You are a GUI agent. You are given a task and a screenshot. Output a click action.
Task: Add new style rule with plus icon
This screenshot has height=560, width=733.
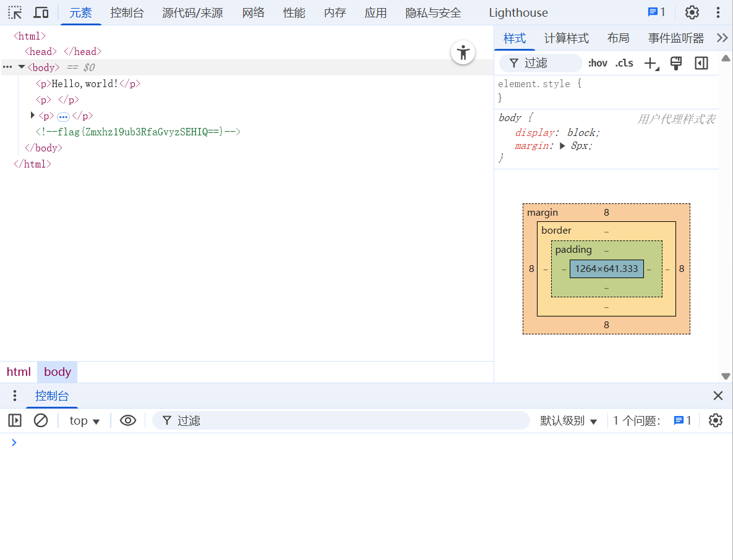click(x=651, y=62)
